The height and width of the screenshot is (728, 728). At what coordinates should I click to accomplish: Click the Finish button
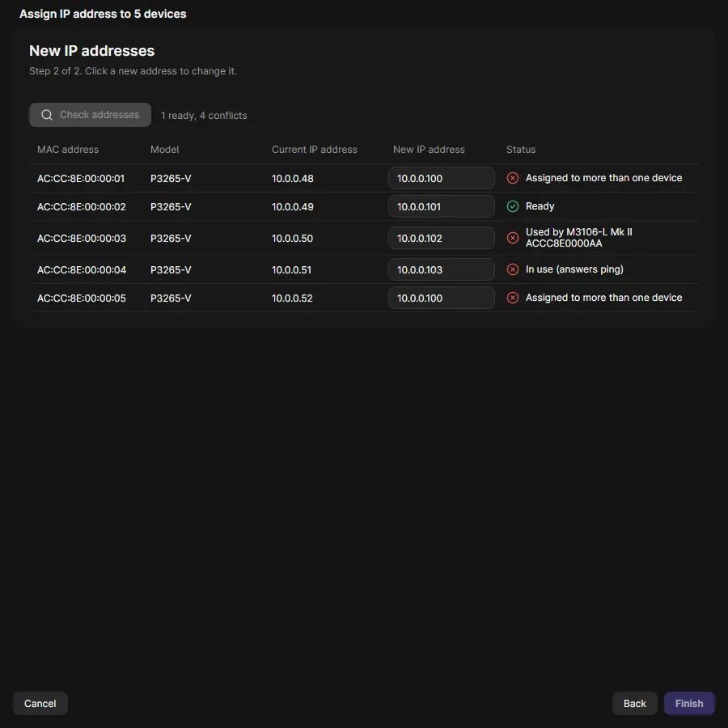click(x=689, y=704)
